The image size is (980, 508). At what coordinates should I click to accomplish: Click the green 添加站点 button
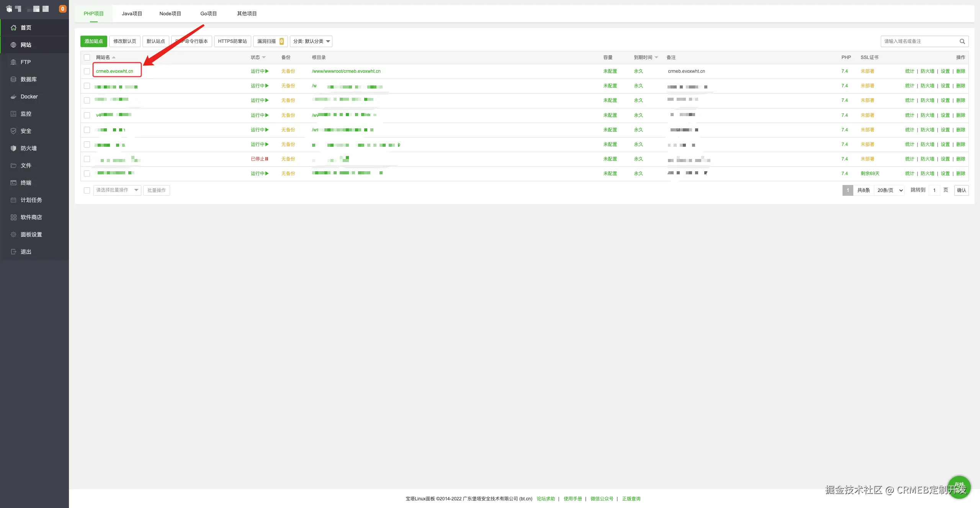93,41
